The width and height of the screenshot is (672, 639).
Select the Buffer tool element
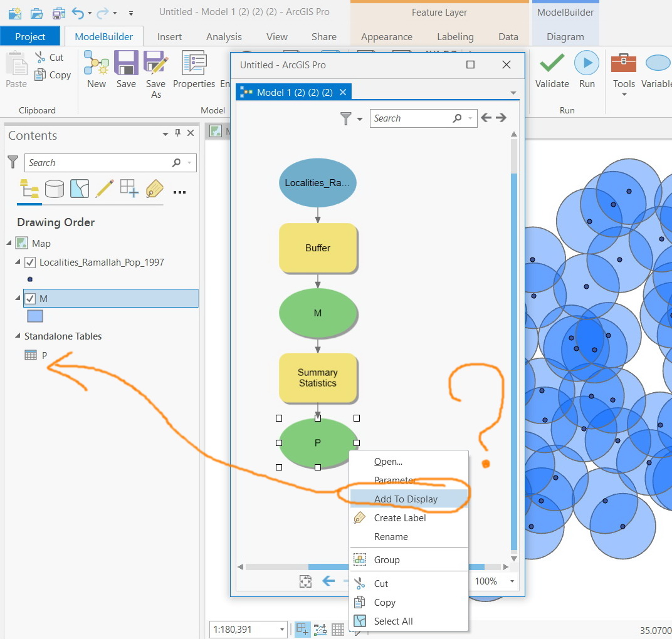tap(318, 247)
